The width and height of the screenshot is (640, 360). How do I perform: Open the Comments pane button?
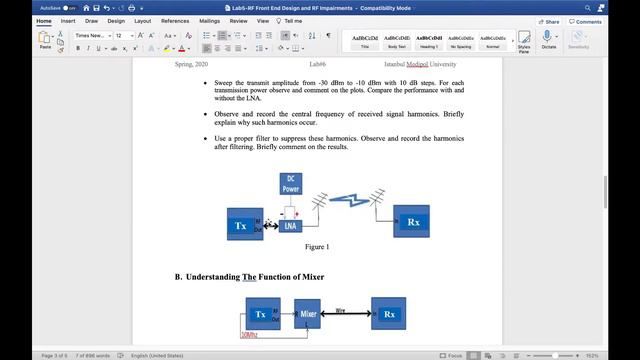(x=585, y=22)
